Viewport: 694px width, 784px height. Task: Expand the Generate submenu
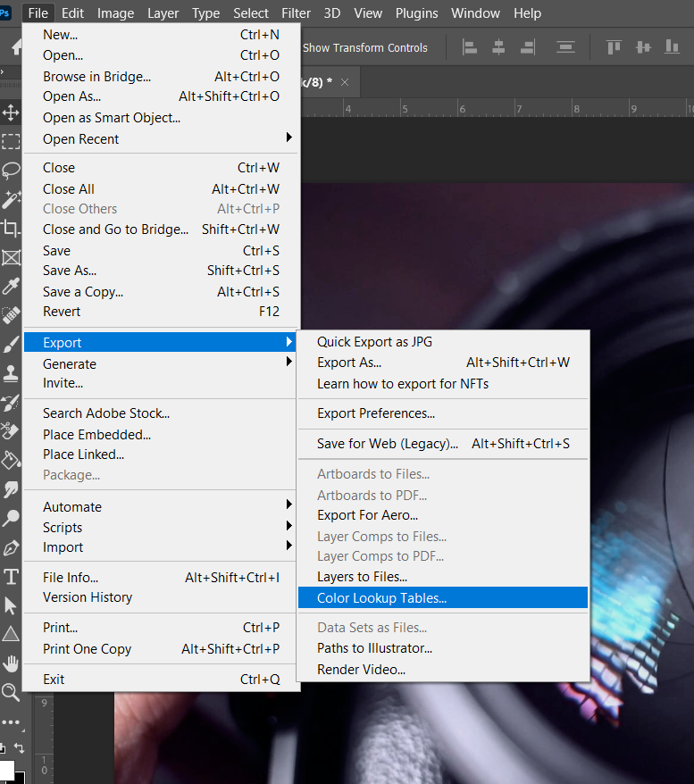click(x=161, y=363)
